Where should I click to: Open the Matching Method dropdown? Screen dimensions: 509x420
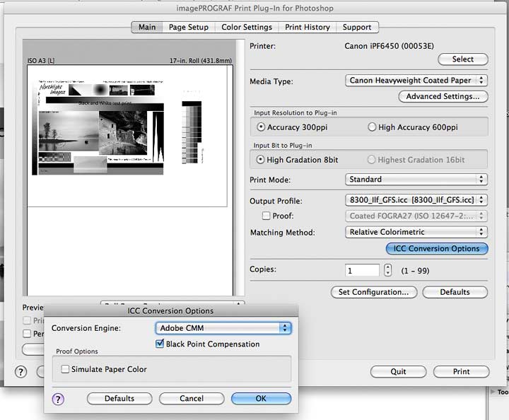pyautogui.click(x=416, y=232)
